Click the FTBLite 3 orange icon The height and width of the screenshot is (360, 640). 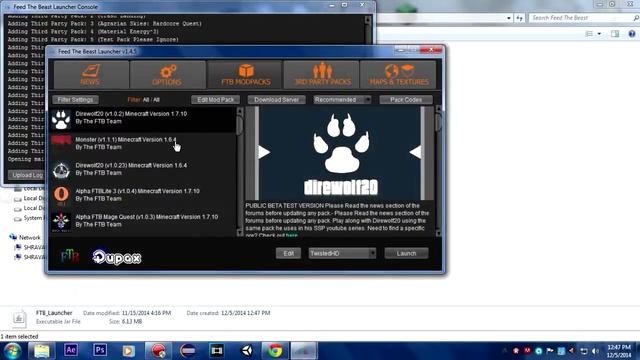[x=61, y=195]
